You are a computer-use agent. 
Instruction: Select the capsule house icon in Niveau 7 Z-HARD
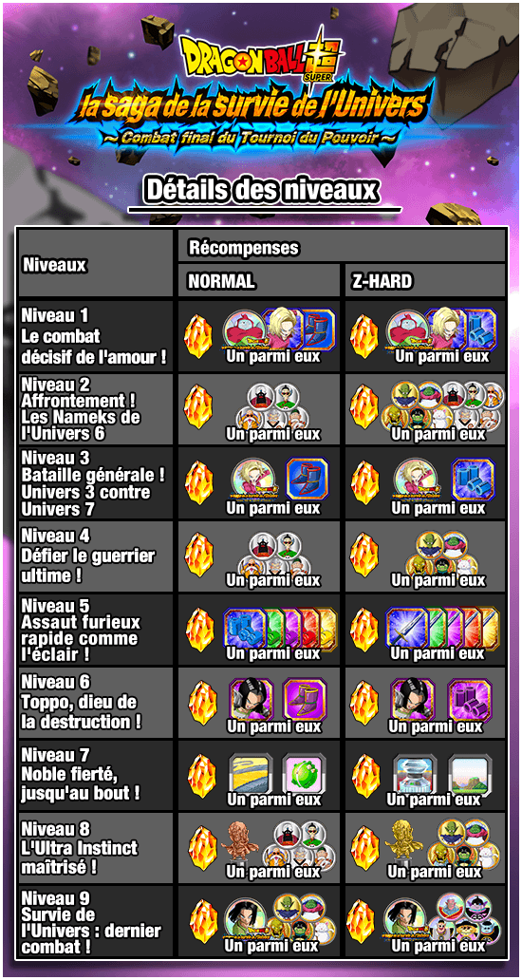pos(414,774)
